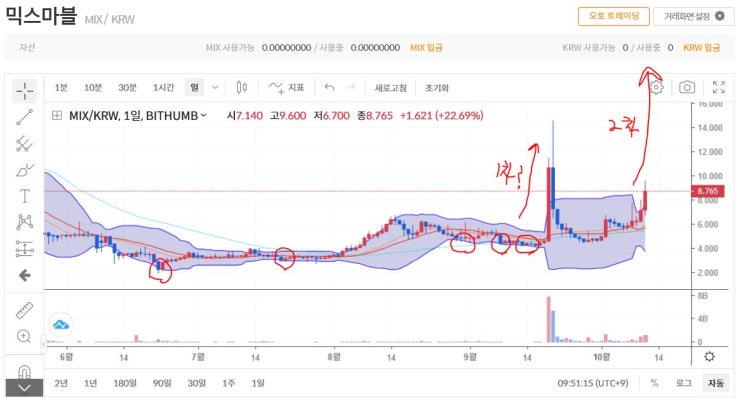The width and height of the screenshot is (743, 408).
Task: Select the 1시간 interval
Action: pyautogui.click(x=163, y=88)
